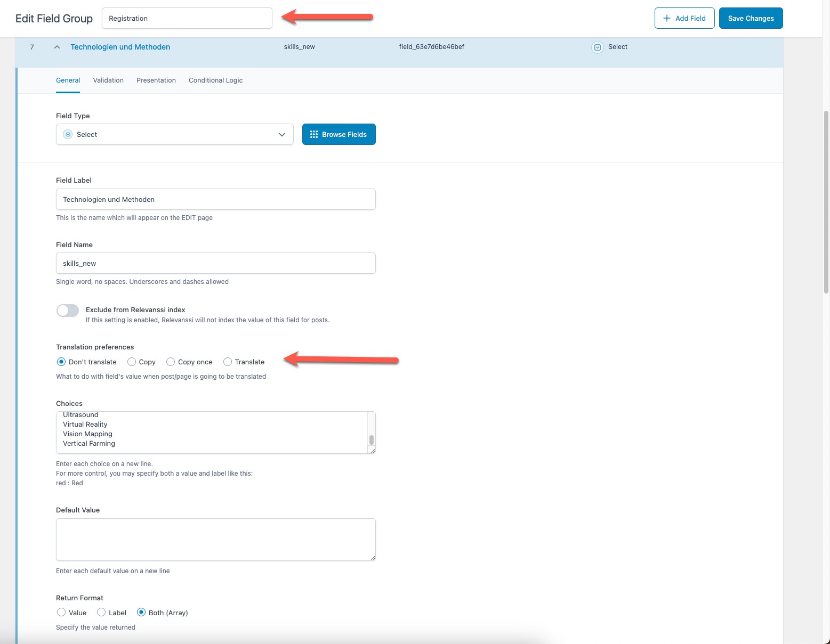
Task: Set Return Format to Value
Action: [61, 613]
